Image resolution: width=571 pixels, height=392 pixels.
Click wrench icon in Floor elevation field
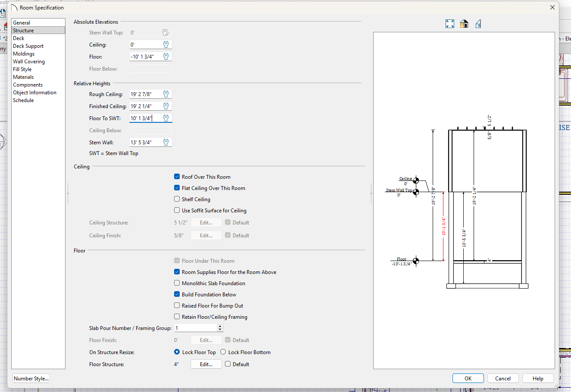tap(166, 56)
